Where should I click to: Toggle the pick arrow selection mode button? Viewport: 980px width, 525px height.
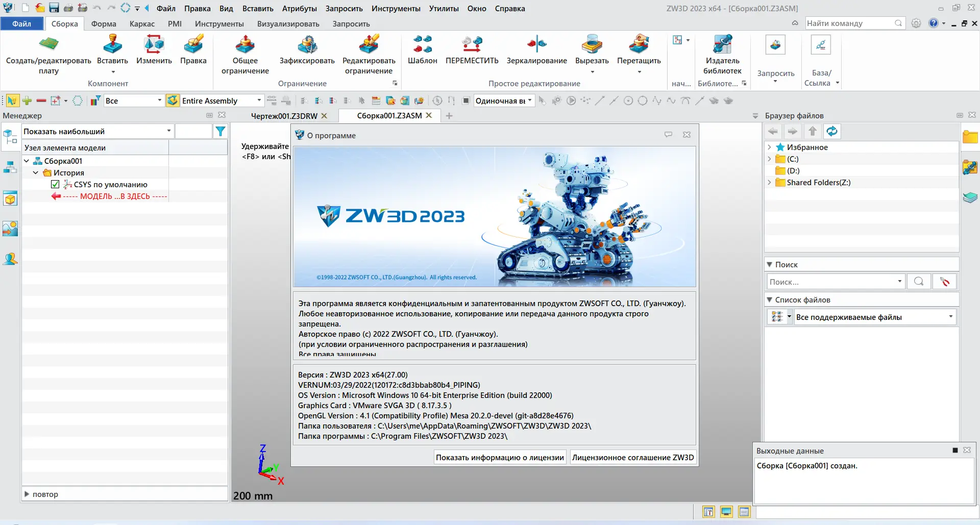pos(12,101)
